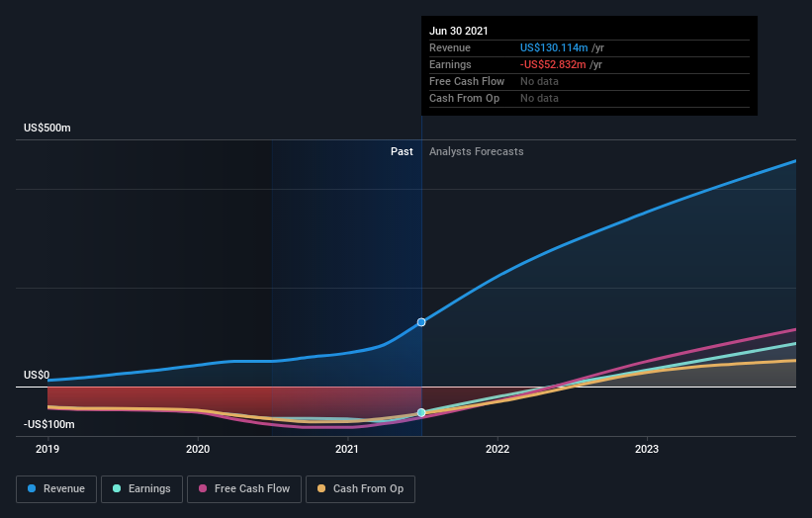Click the 2019 x-axis label

[47, 449]
